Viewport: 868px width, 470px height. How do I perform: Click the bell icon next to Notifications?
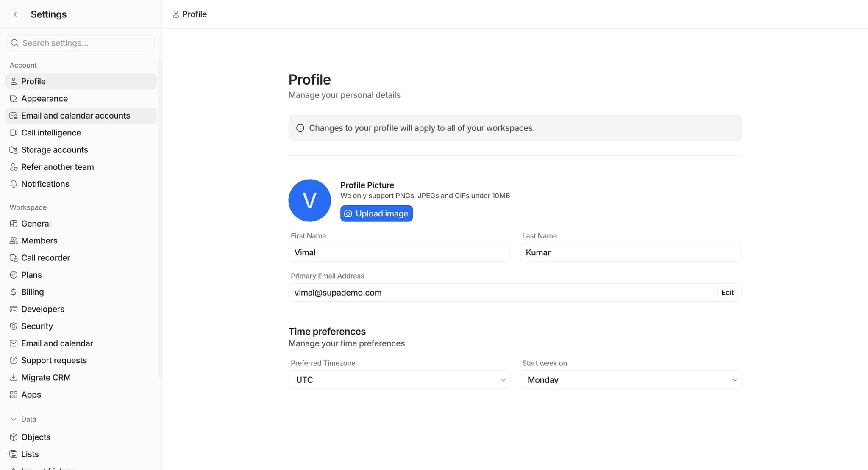click(x=14, y=184)
